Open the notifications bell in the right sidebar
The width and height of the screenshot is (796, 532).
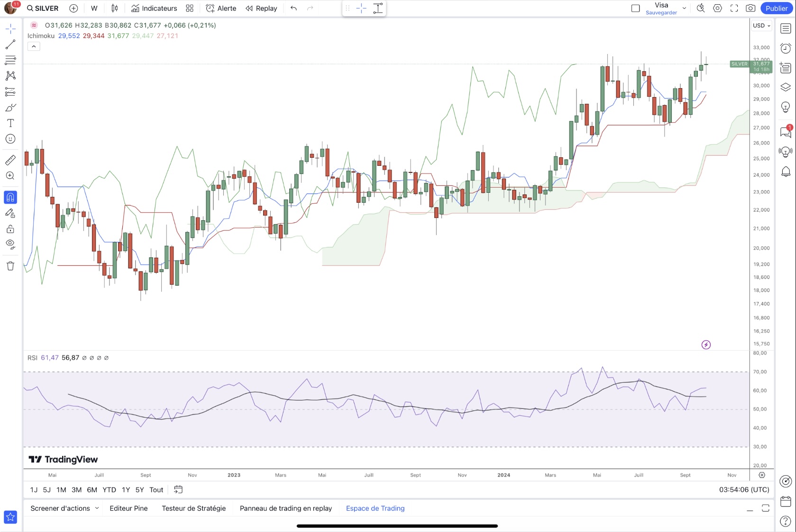(x=786, y=171)
